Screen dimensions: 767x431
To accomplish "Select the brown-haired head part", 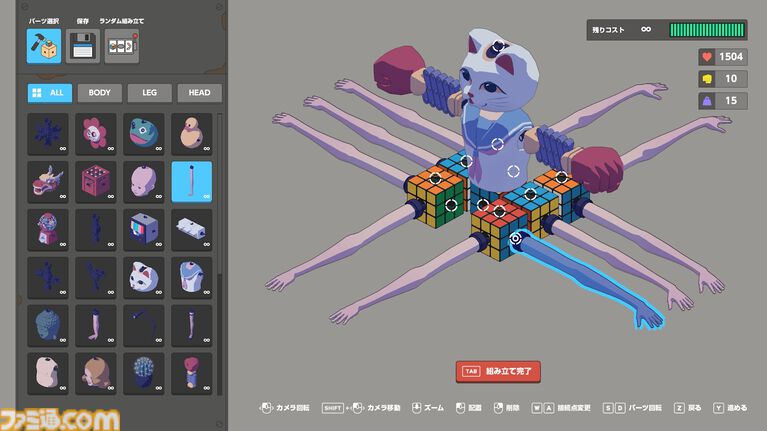I will [96, 374].
